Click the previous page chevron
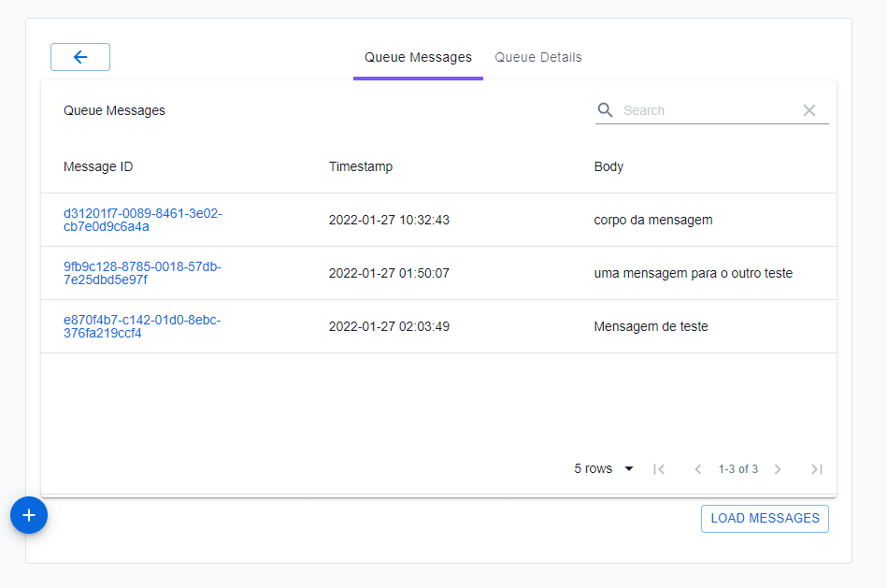Screen dimensions: 887x588 [698, 468]
